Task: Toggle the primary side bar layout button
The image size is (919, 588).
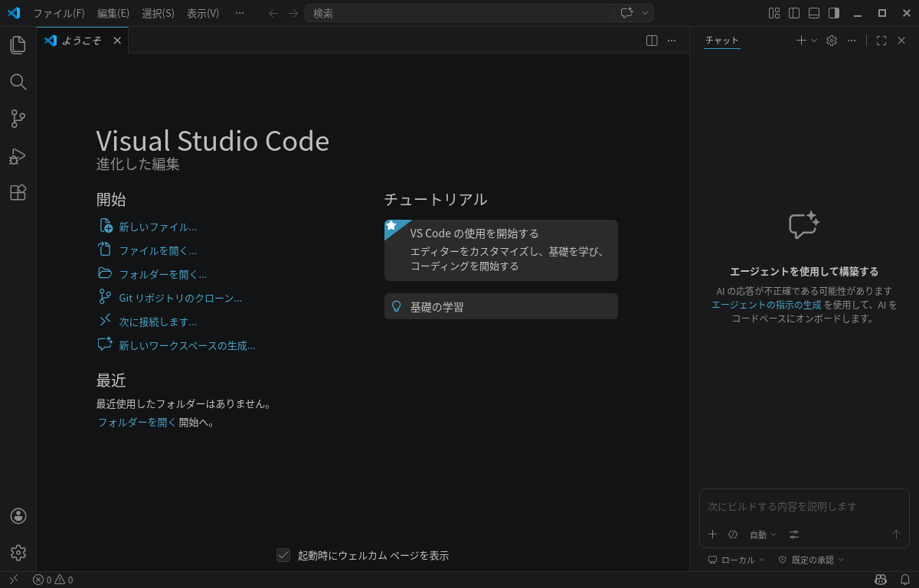Action: 794,13
